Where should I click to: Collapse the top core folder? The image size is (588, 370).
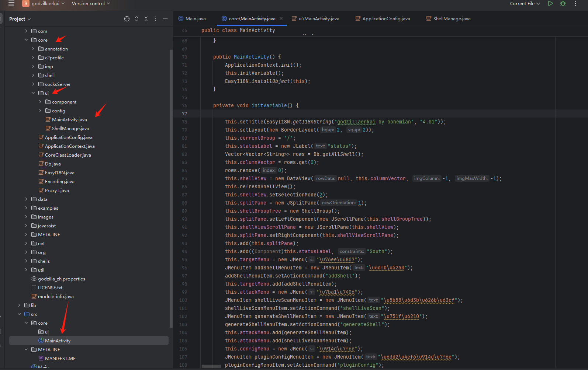(x=26, y=40)
